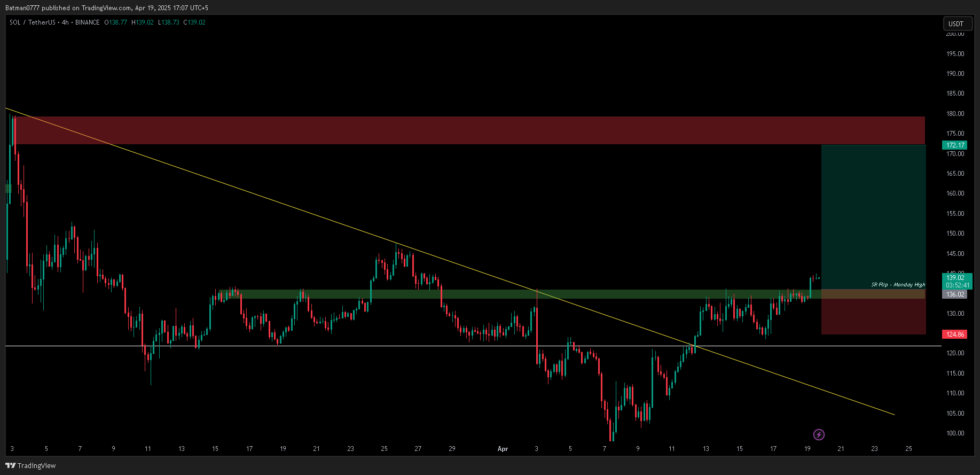Open the USDT currency selector
980x475 pixels.
[958, 24]
